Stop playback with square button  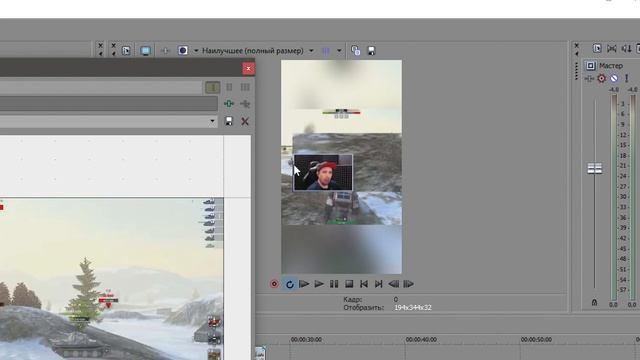point(349,284)
